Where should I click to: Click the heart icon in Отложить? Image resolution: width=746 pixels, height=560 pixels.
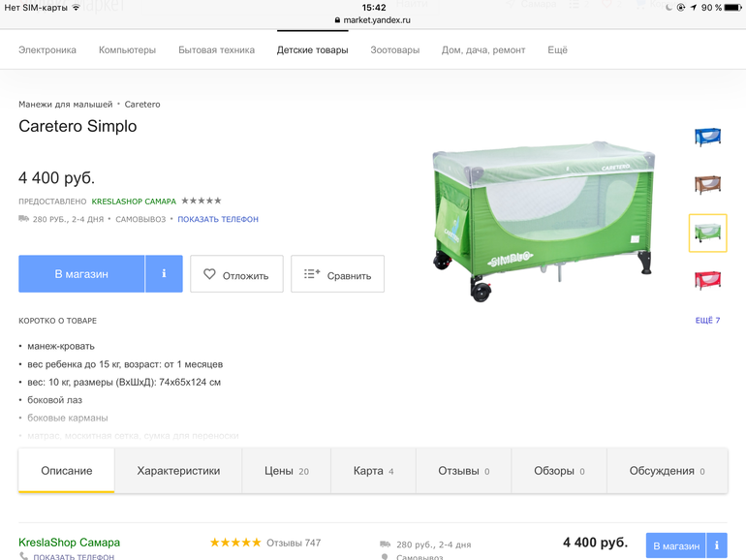pyautogui.click(x=209, y=274)
